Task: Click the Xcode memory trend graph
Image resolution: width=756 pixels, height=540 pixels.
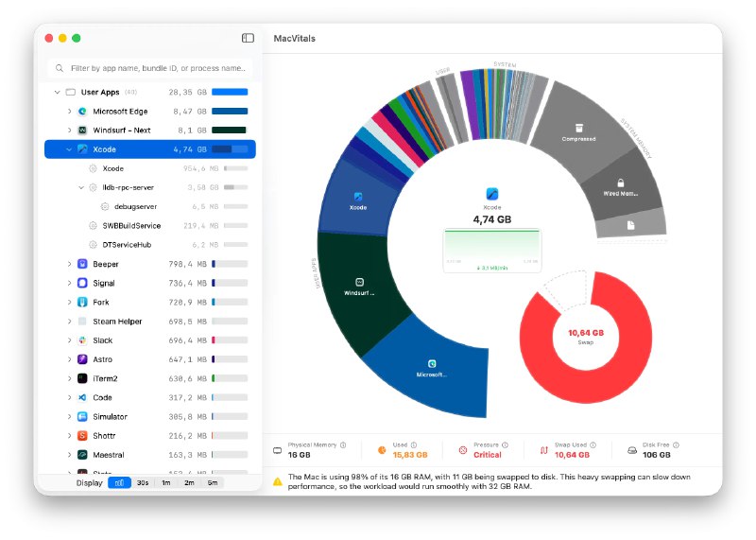Action: point(491,250)
